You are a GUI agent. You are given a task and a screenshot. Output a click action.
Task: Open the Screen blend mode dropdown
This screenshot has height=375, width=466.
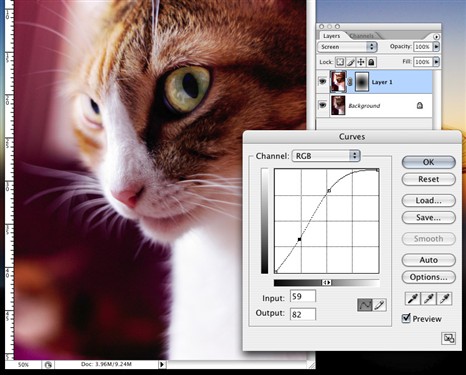pyautogui.click(x=347, y=47)
